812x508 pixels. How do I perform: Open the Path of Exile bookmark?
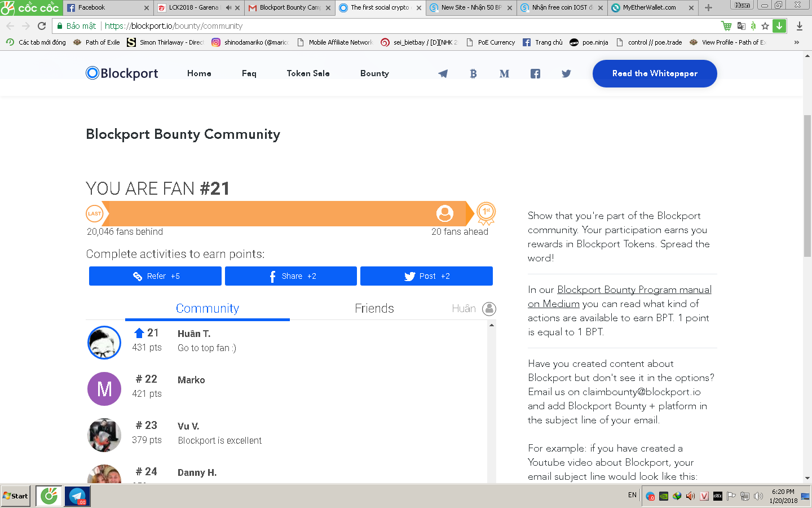click(96, 42)
